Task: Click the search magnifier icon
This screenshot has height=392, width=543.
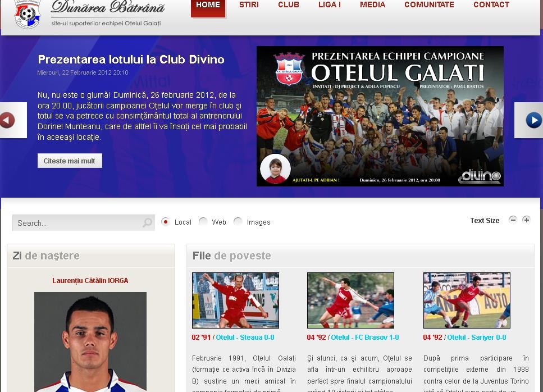Action: coord(147,223)
